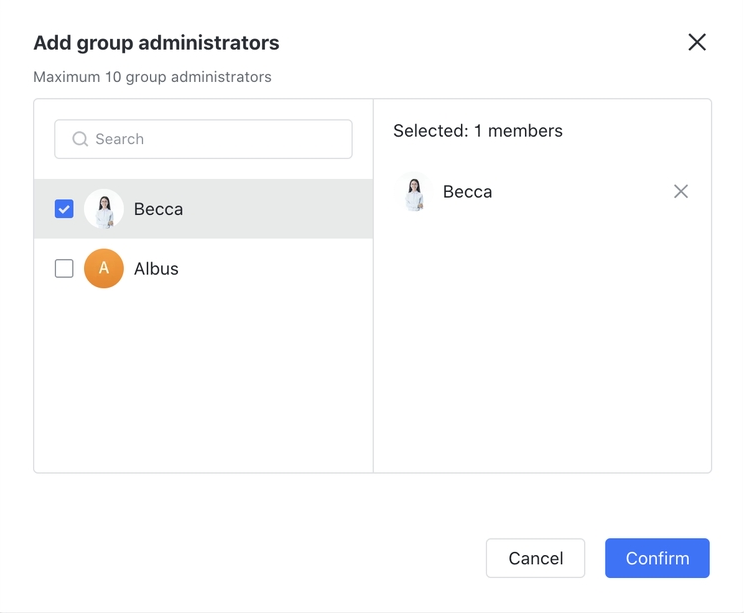The image size is (744, 613).
Task: Click empty space in the Albus row
Action: (x=280, y=268)
